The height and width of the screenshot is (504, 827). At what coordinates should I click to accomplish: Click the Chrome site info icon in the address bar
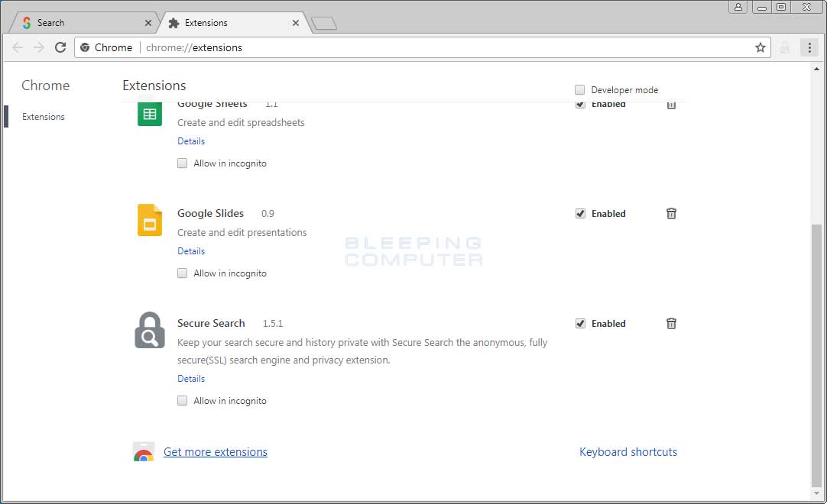[x=85, y=47]
